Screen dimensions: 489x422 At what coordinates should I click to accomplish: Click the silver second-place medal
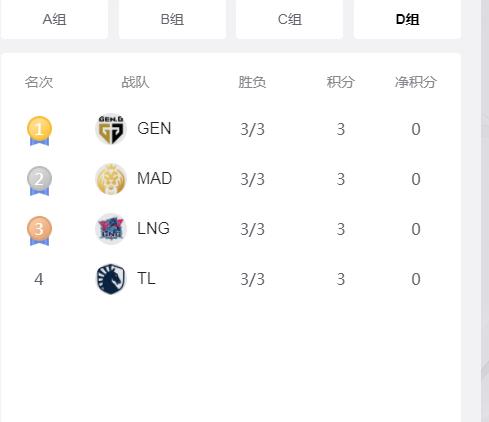pos(39,181)
